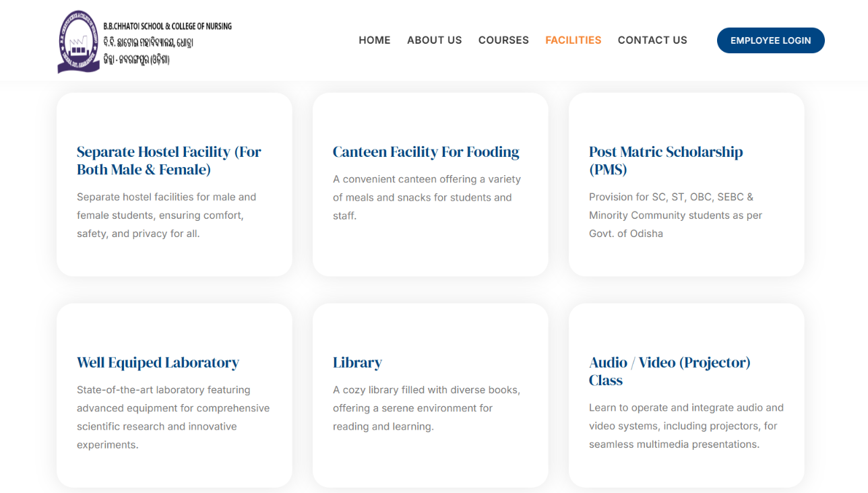Click the Library card heading
The image size is (868, 493).
pyautogui.click(x=357, y=362)
